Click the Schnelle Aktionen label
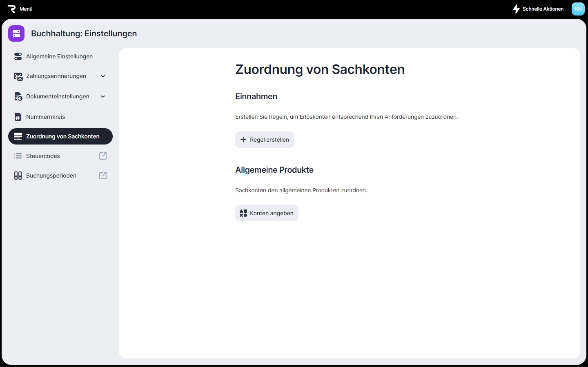Screen dimensions: 588x367 (x=543, y=9)
